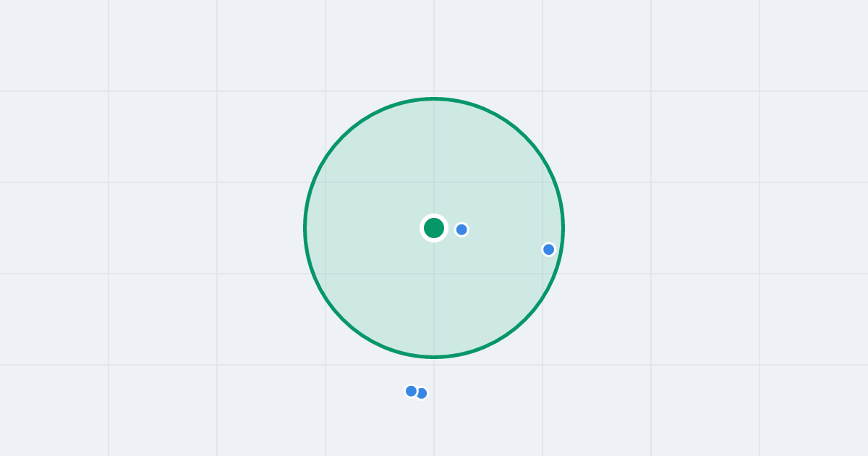The height and width of the screenshot is (456, 868).
Task: Click the front blue dot of the overlapping pair
Action: (x=411, y=391)
